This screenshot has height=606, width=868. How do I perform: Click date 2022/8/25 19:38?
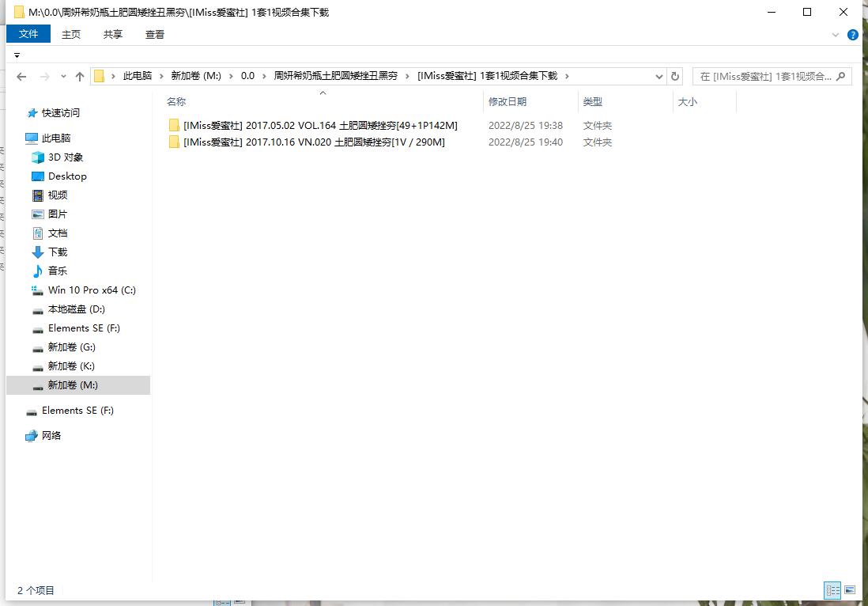tap(526, 126)
